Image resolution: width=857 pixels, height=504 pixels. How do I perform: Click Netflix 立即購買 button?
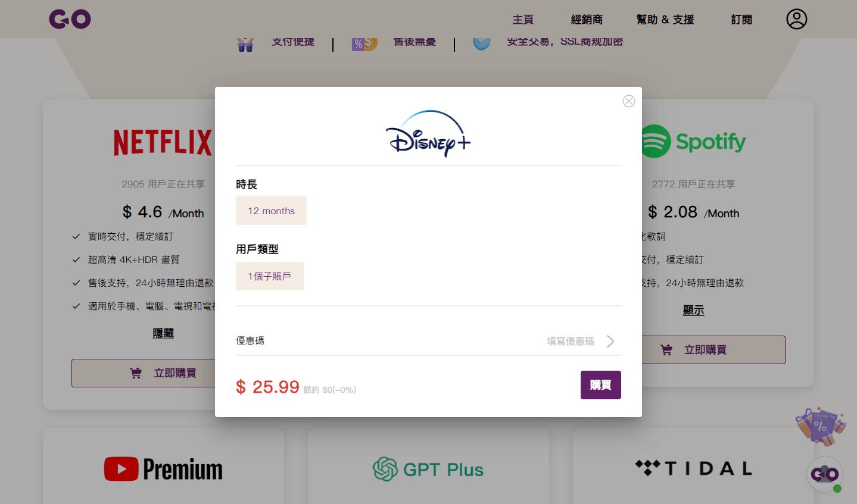tap(143, 373)
